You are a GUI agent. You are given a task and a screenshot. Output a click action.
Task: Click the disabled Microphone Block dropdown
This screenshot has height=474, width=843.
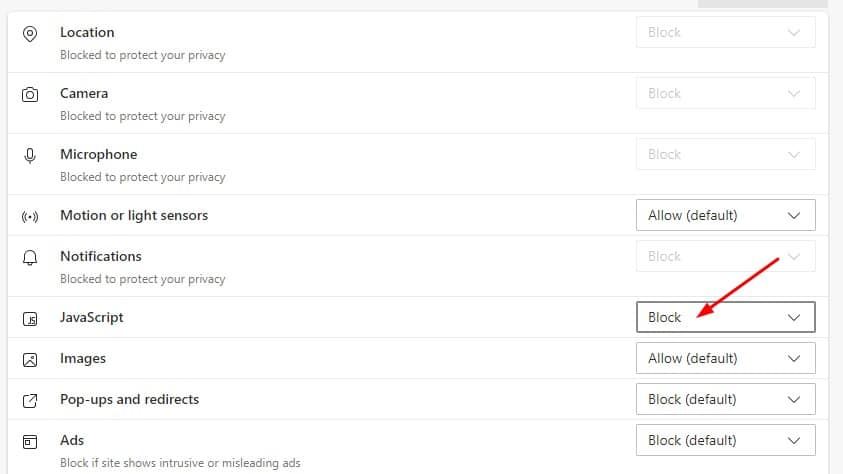pyautogui.click(x=725, y=154)
